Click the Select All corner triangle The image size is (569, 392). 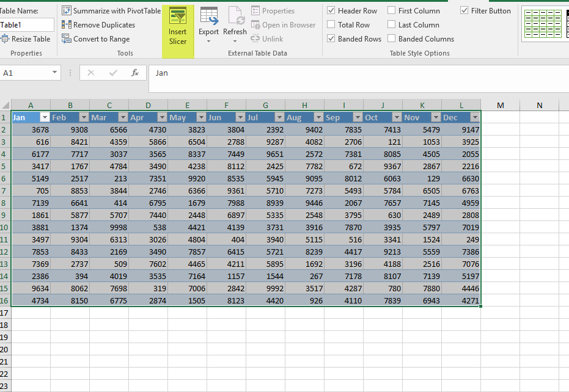click(6, 106)
